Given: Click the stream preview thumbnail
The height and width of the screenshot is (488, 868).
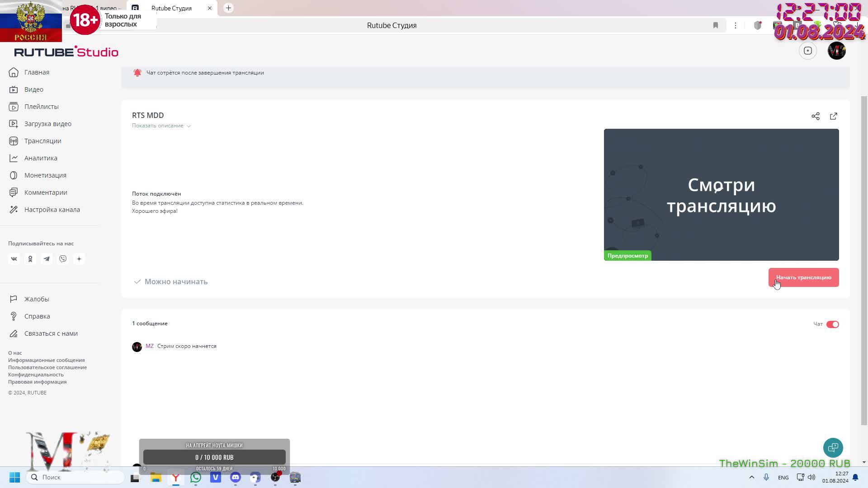Looking at the screenshot, I should click(x=721, y=195).
